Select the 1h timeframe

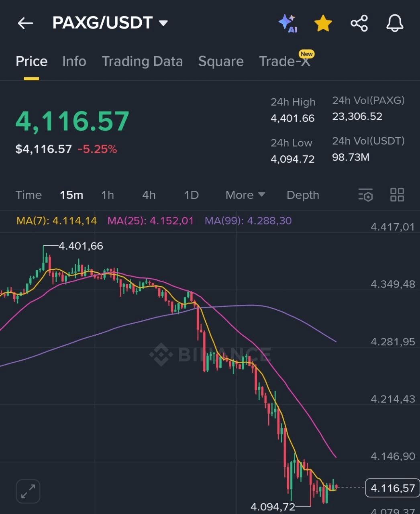click(x=108, y=195)
